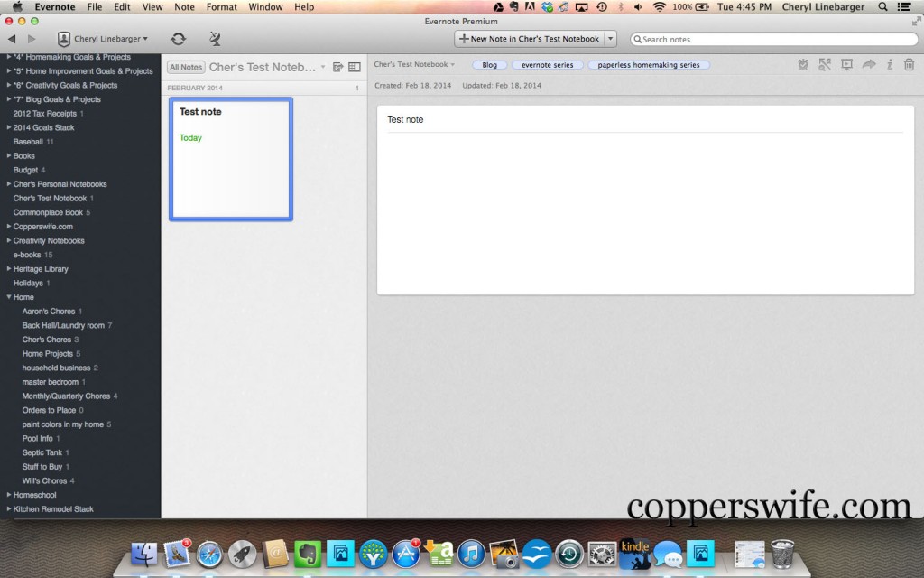
Task: Open the Note menu
Action: [184, 7]
